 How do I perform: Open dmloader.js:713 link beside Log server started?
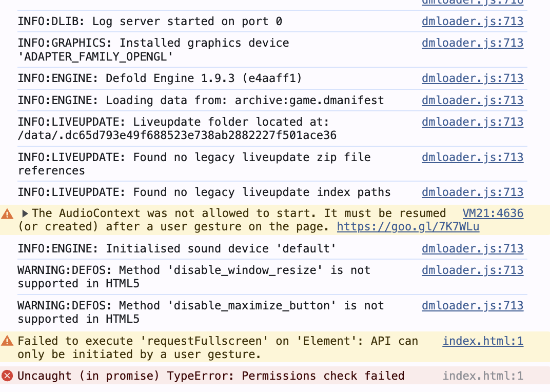tap(473, 22)
